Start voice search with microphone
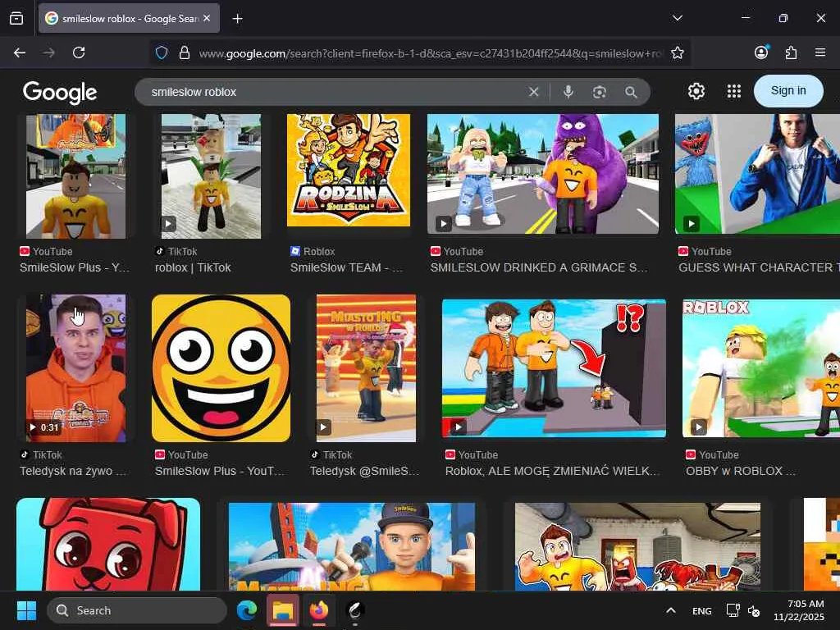The height and width of the screenshot is (630, 840). click(568, 92)
